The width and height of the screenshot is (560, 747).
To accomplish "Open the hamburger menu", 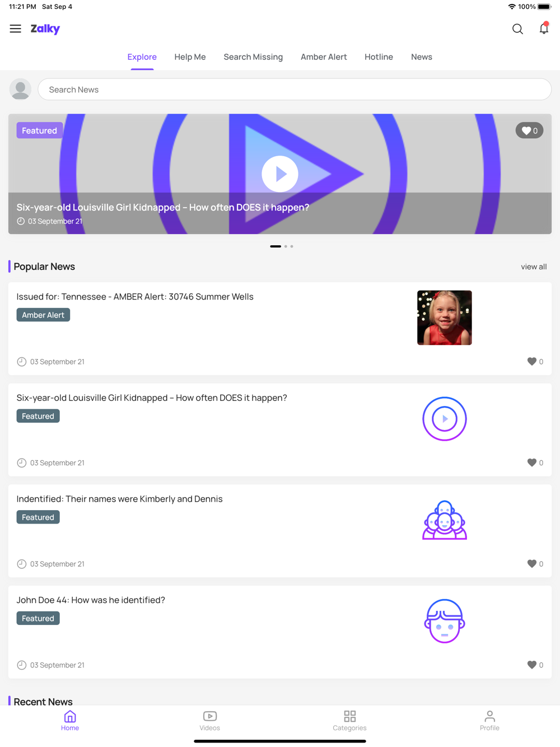I will point(15,29).
